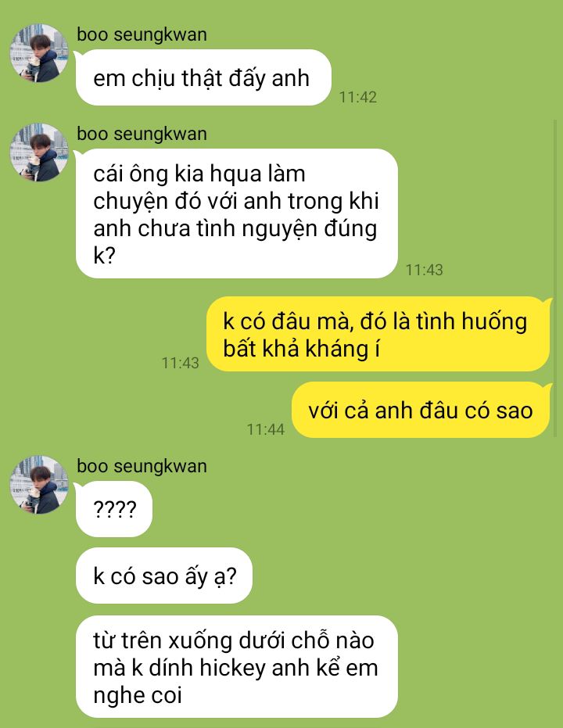Tap avatar beside the '????' message

39,485
